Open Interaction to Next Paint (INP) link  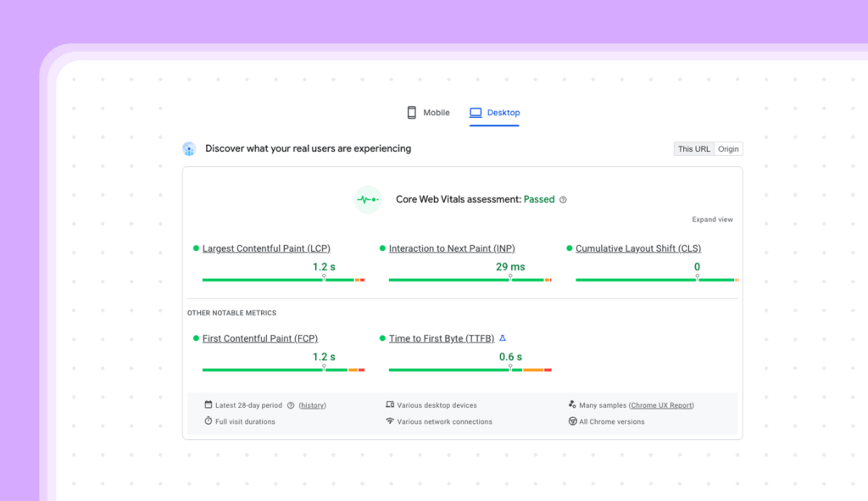[452, 248]
